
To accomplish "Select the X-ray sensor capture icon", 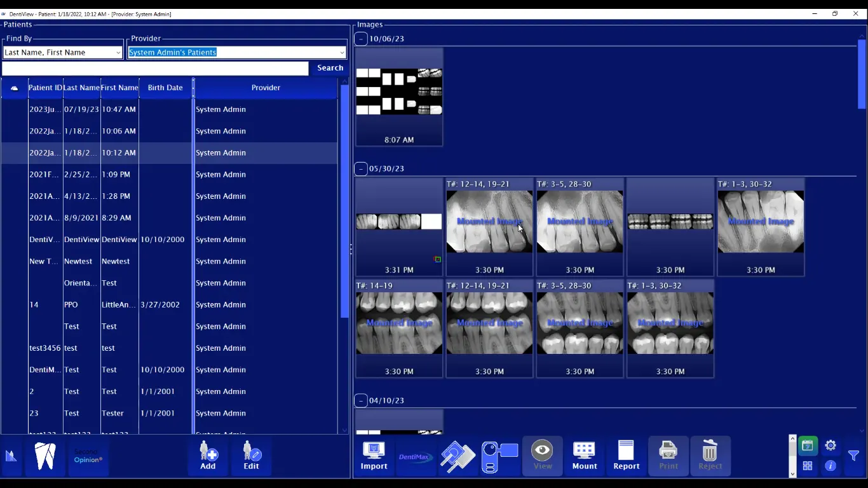I will tap(458, 456).
